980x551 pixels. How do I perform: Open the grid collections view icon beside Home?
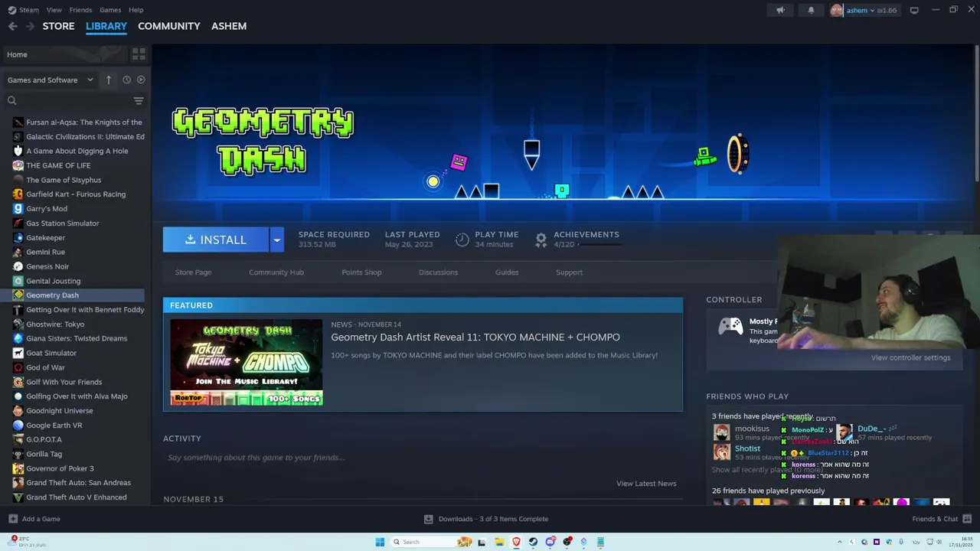[139, 54]
